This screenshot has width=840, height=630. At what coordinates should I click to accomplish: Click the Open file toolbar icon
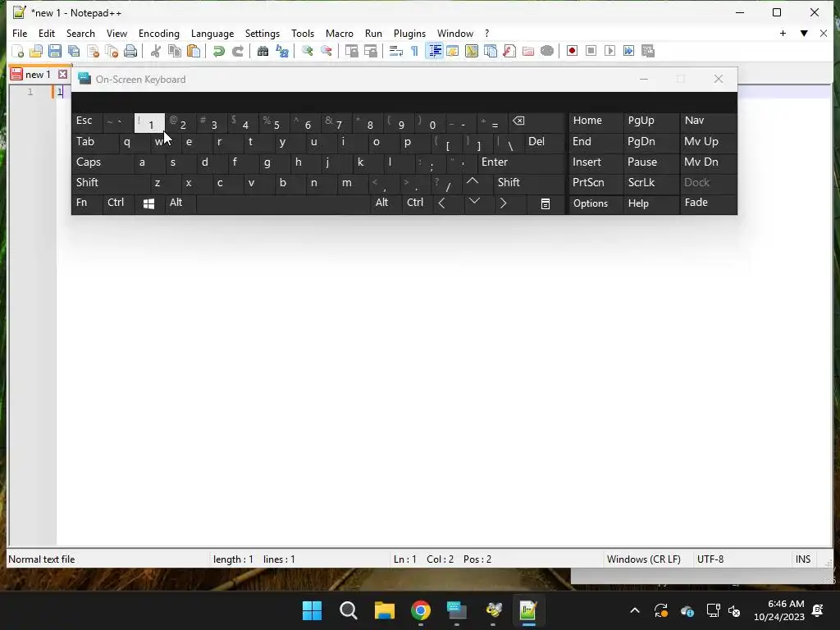pos(36,51)
